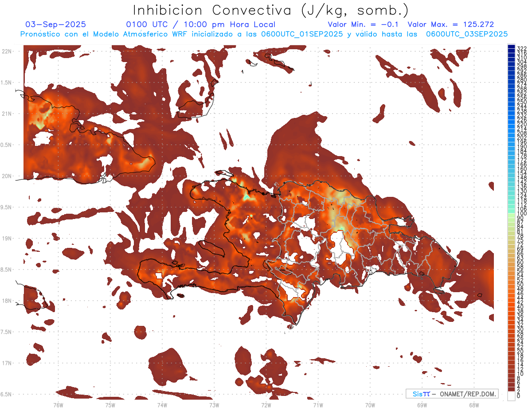The image size is (532, 411).
Task: Click the white swatch at the color bar bottom
Action: tap(512, 395)
